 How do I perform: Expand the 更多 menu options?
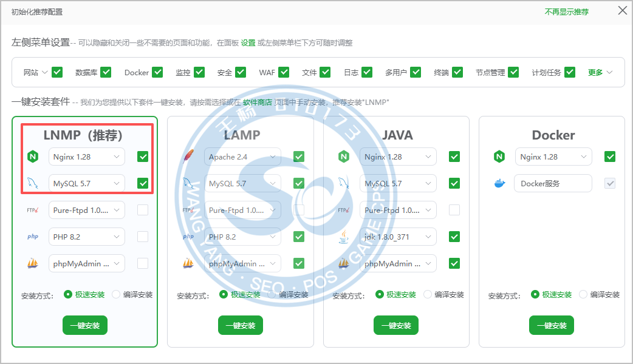600,72
